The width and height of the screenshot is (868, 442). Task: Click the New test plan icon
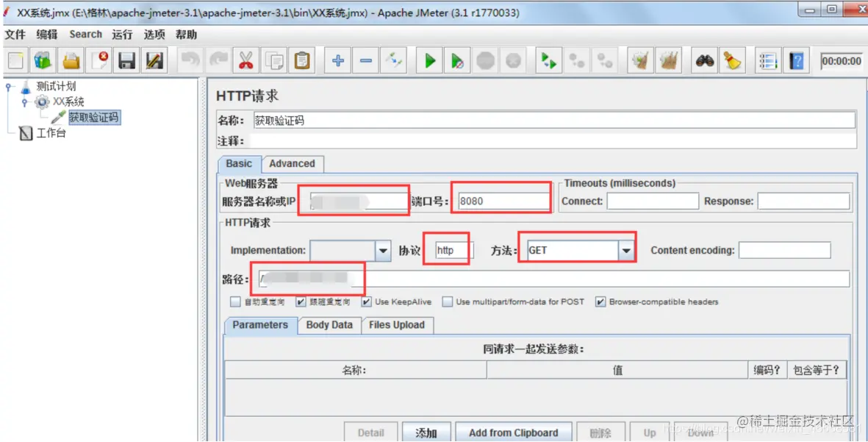tap(15, 60)
